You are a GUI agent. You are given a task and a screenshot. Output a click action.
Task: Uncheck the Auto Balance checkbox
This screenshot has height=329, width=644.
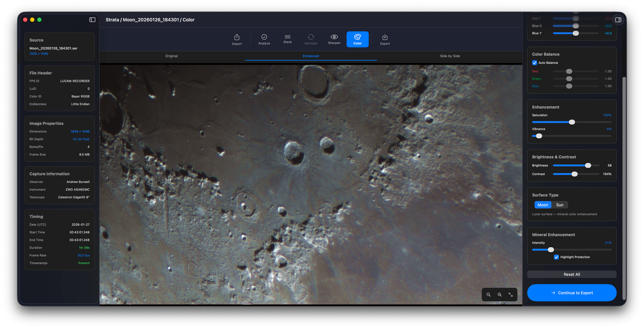click(535, 63)
